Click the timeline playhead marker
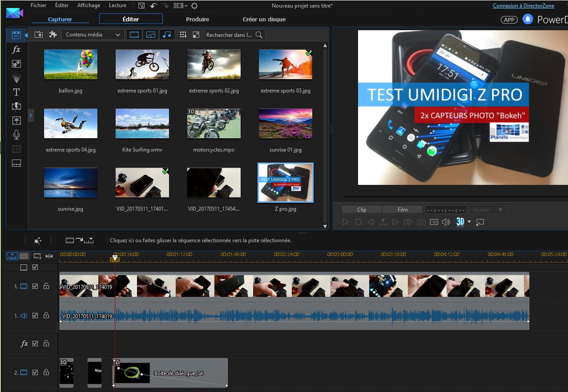 115,258
